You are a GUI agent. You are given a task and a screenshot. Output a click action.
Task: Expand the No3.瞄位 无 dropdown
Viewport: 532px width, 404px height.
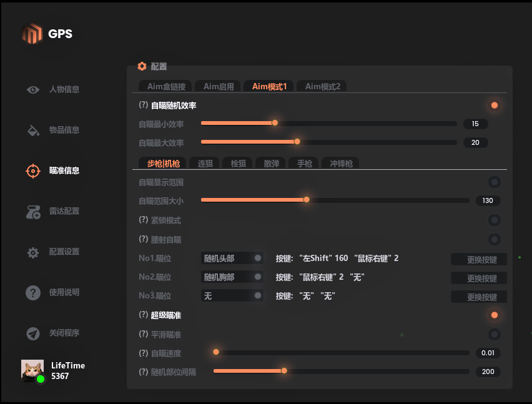pos(232,295)
